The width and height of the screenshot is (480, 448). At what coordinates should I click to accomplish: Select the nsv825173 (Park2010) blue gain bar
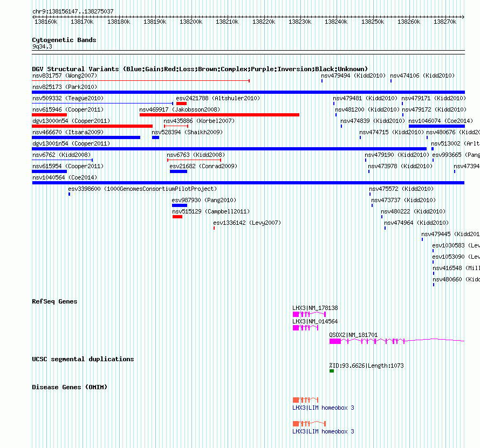[248, 92]
